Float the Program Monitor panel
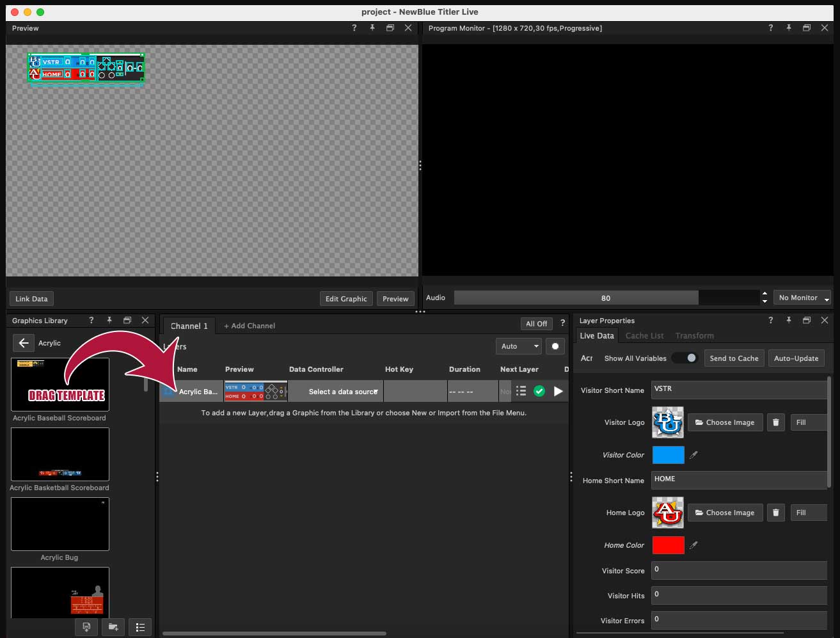Viewport: 840px width, 638px height. click(x=807, y=28)
